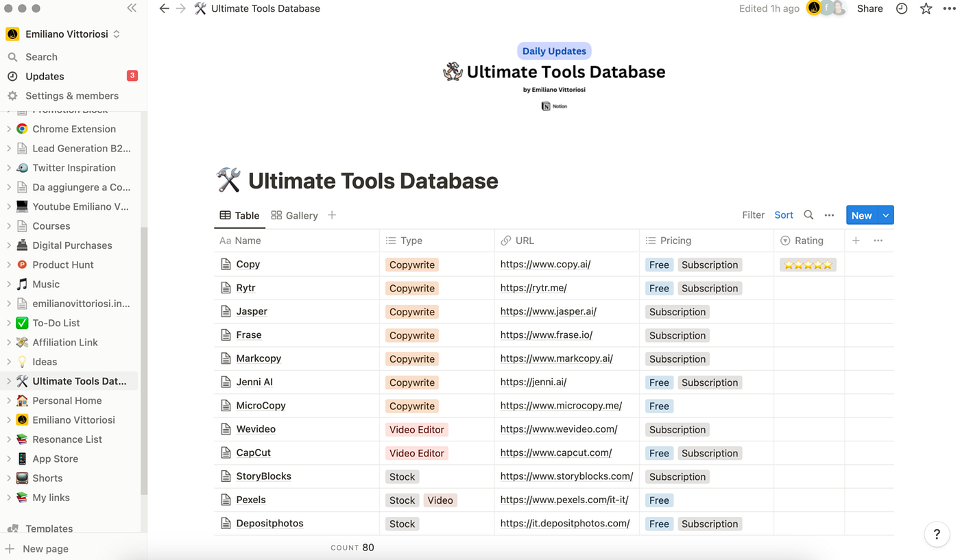Collapse sidebar with double chevron icon
960x560 pixels.
point(132,8)
